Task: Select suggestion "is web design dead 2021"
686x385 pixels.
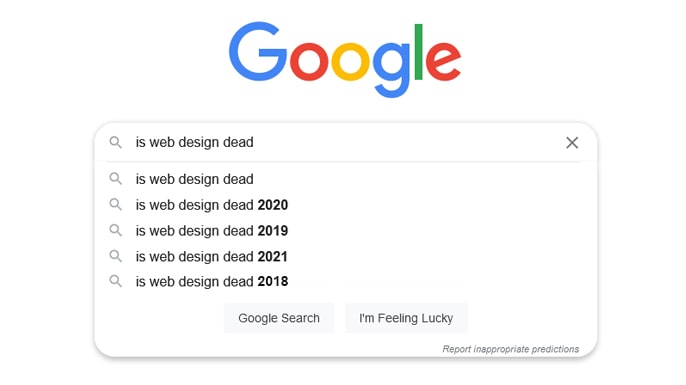Action: [x=346, y=256]
